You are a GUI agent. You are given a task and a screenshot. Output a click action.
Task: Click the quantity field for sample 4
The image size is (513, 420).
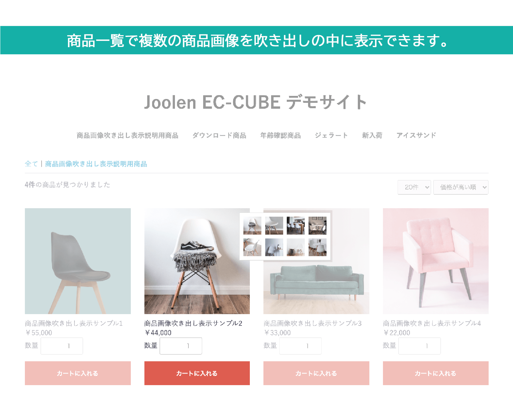[x=419, y=346]
